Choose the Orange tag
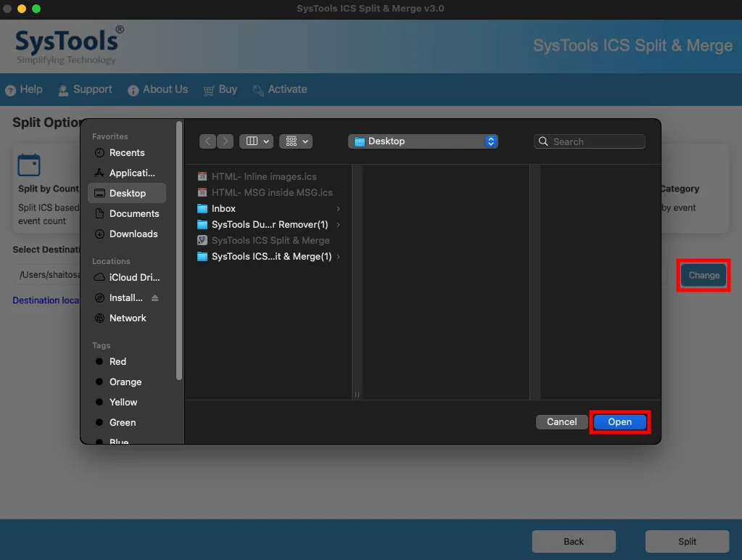Image resolution: width=742 pixels, height=560 pixels. pyautogui.click(x=127, y=382)
